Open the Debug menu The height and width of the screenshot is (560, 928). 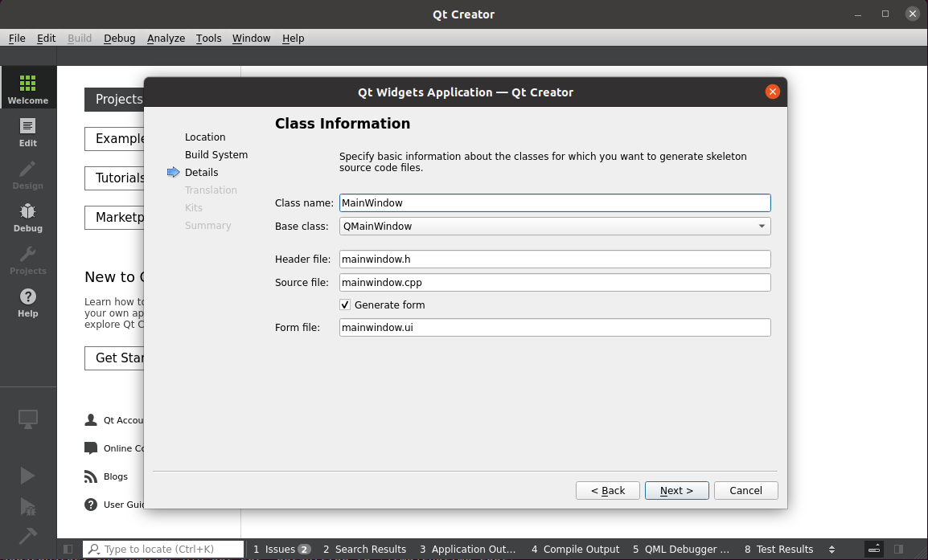120,38
